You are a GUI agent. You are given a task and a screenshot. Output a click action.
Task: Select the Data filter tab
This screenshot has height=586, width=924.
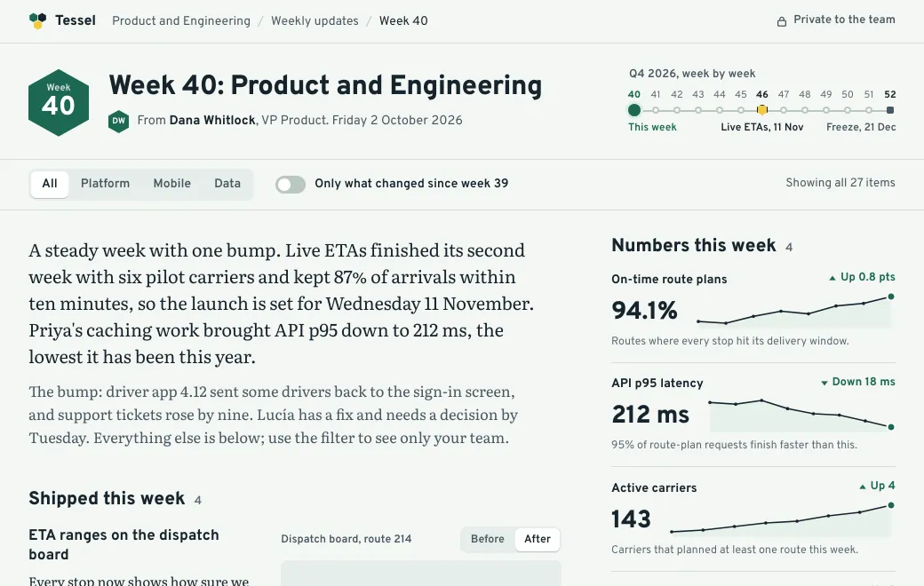[x=227, y=184]
